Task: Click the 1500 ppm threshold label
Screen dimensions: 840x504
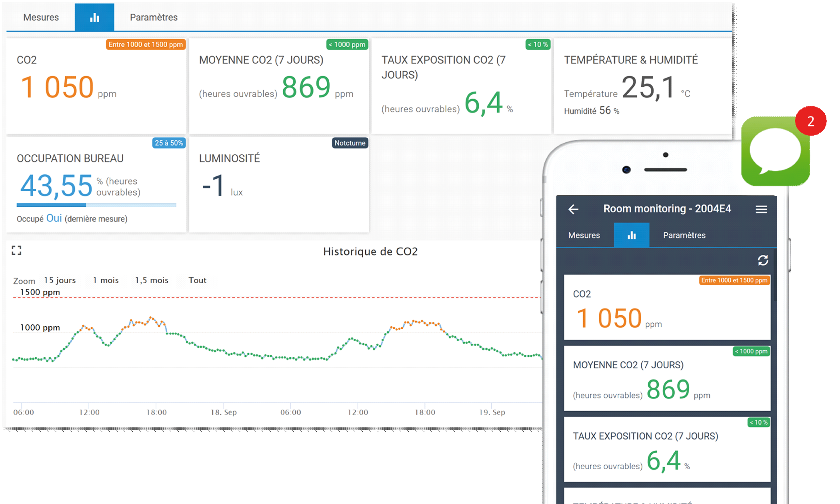Action: click(x=40, y=292)
